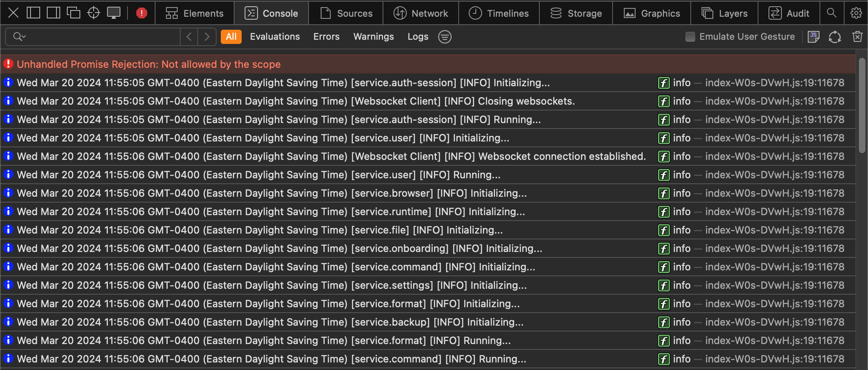868x370 pixels.
Task: Open the Layers tab
Action: [x=725, y=13]
